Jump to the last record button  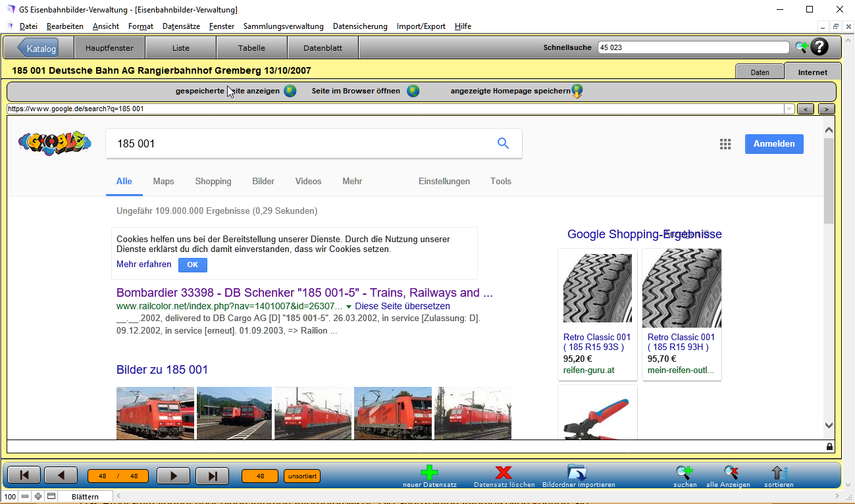212,476
